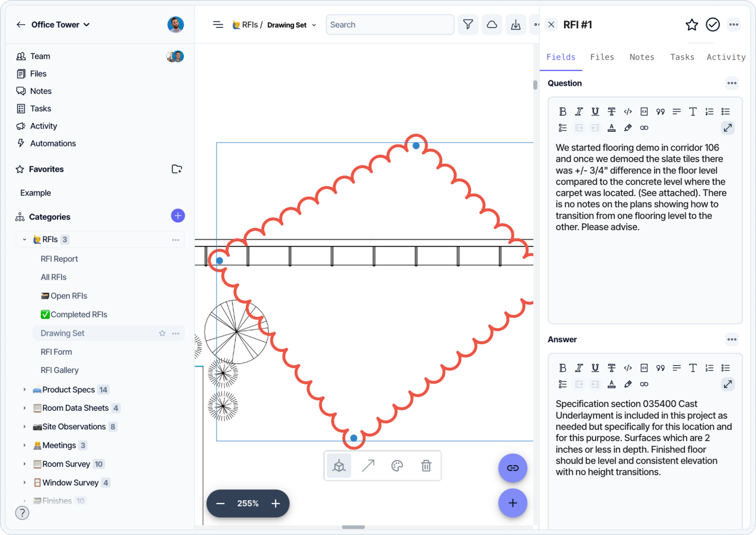The height and width of the screenshot is (535, 756).
Task: Delete the selected annotation with the trash icon
Action: (426, 466)
